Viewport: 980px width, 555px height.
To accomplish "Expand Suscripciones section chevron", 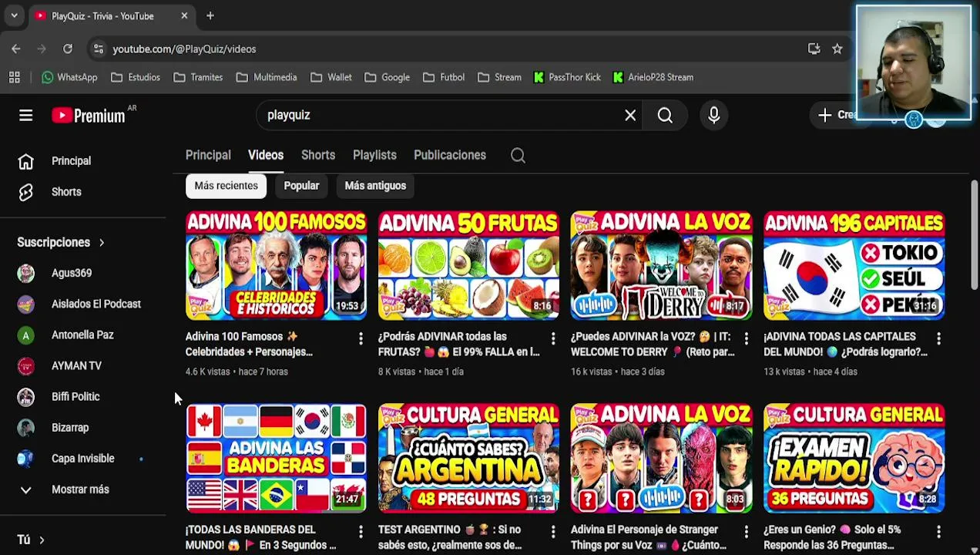I will [101, 243].
